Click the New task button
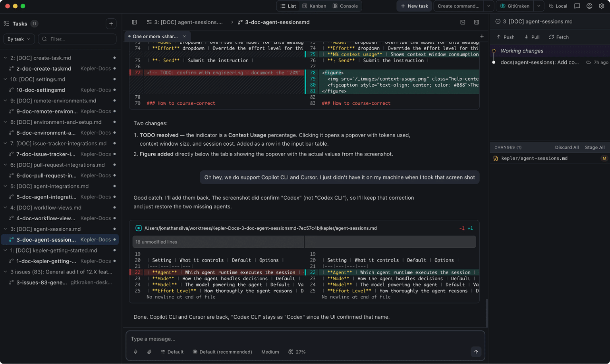 [x=415, y=6]
